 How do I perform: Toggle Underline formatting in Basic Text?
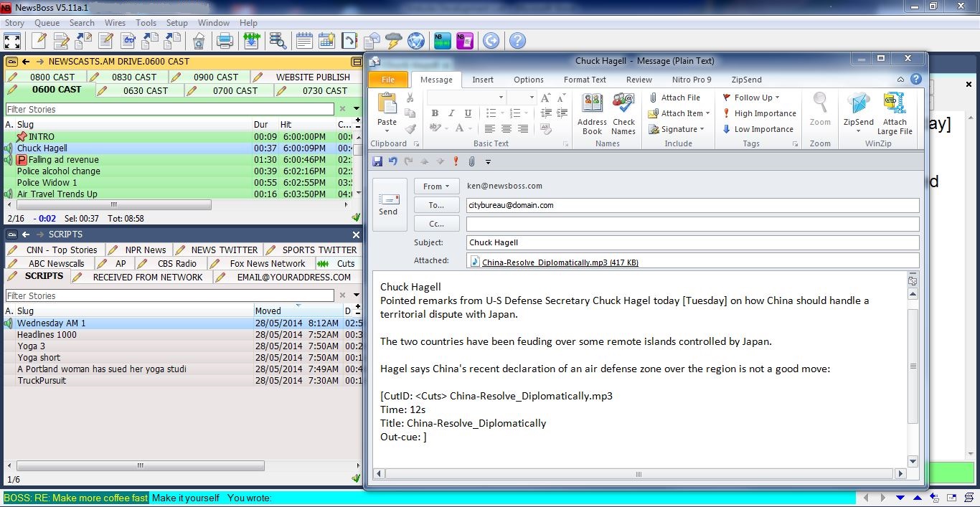468,113
